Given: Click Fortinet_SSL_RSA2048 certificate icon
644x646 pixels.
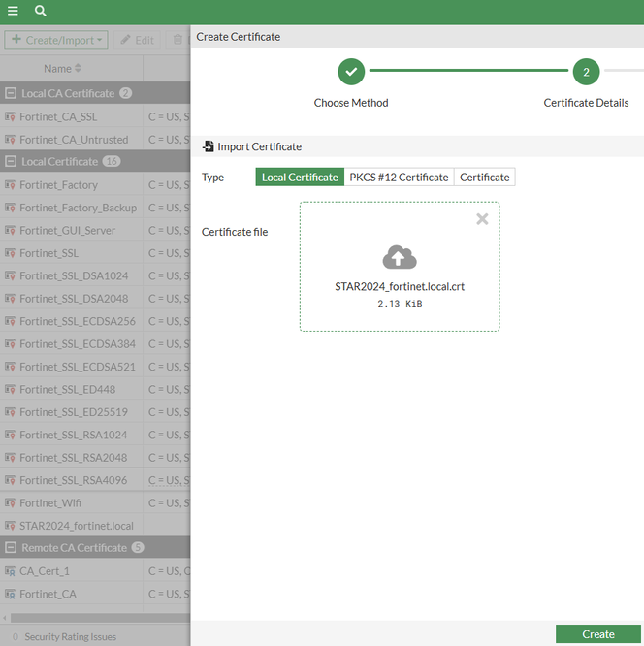Looking at the screenshot, I should tap(10, 457).
